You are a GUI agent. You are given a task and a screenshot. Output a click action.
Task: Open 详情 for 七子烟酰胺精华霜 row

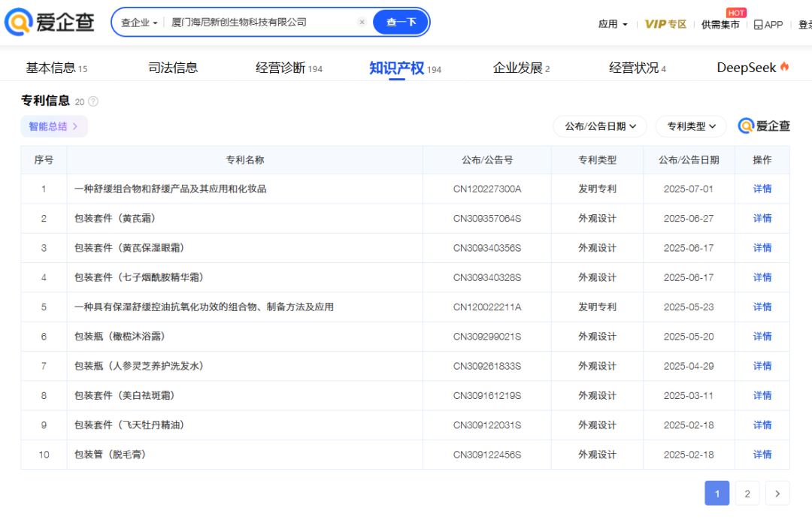pos(762,277)
